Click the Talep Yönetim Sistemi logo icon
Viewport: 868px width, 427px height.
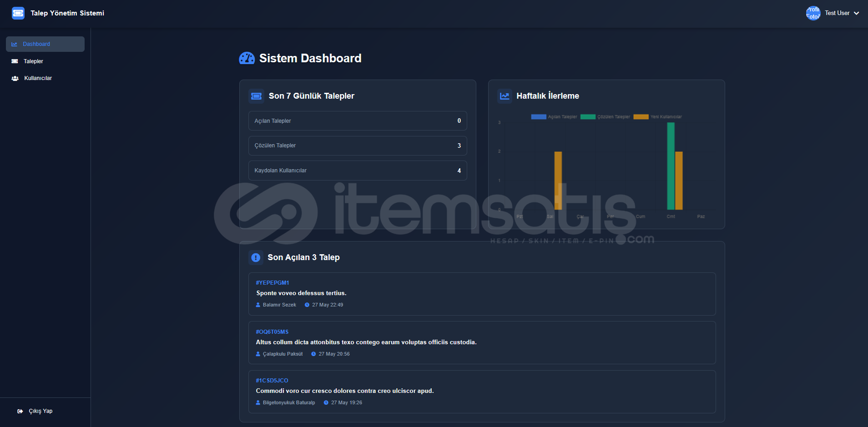(x=18, y=13)
